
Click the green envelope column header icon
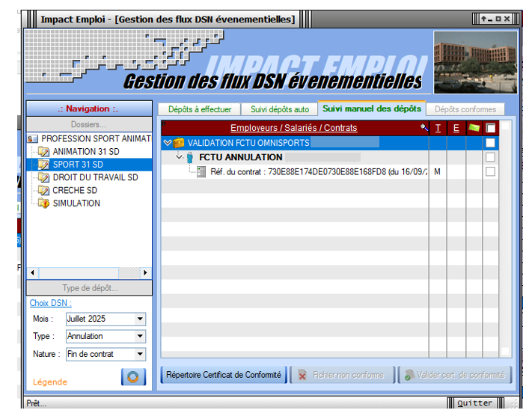click(473, 128)
